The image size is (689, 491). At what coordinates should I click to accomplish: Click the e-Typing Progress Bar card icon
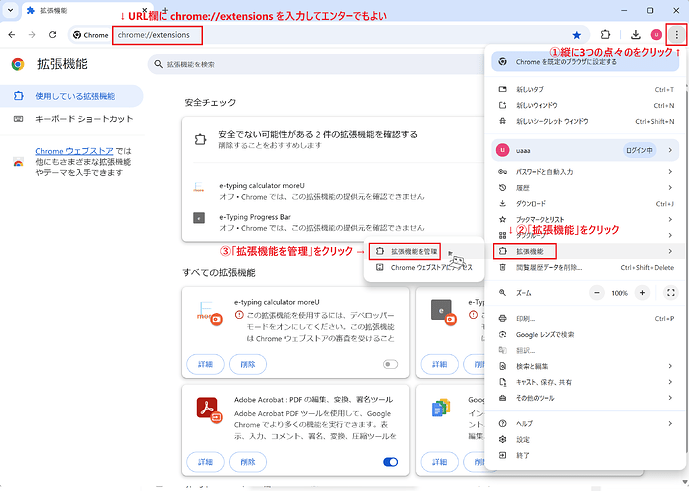(443, 312)
